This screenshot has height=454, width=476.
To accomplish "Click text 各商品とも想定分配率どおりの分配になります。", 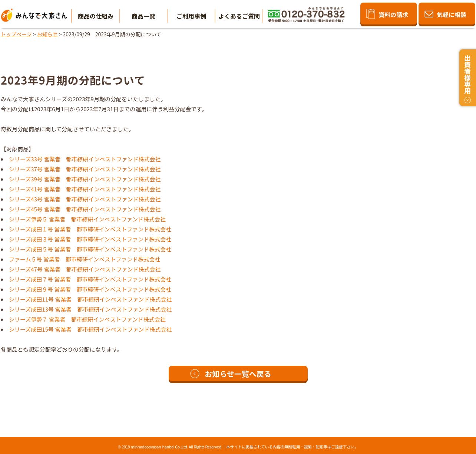I will (x=62, y=349).
